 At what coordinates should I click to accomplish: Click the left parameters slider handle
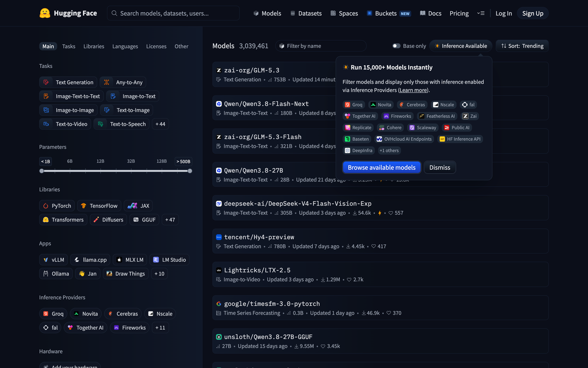[42, 171]
